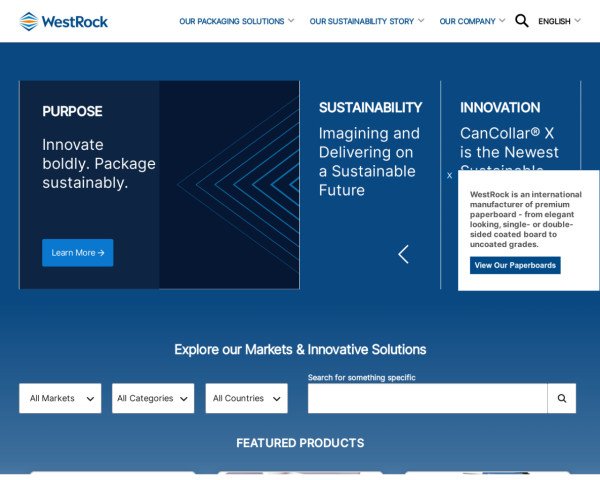Screen dimensions: 600x480
Task: Click the WestRock logo
Action: click(x=64, y=21)
